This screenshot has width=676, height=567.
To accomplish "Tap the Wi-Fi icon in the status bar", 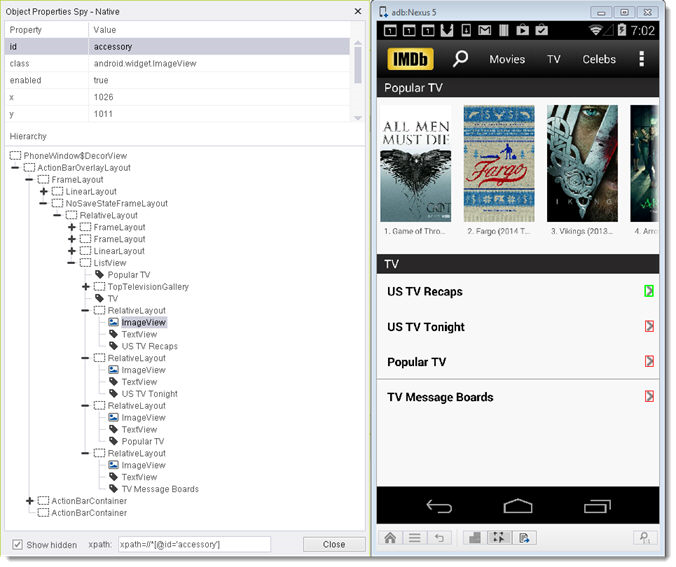I will [x=598, y=31].
